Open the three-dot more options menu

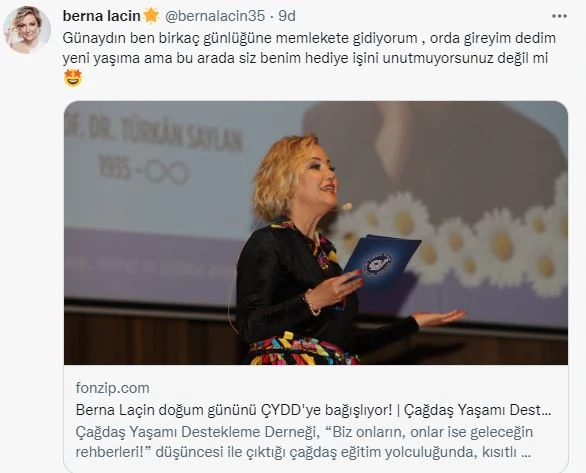point(559,16)
